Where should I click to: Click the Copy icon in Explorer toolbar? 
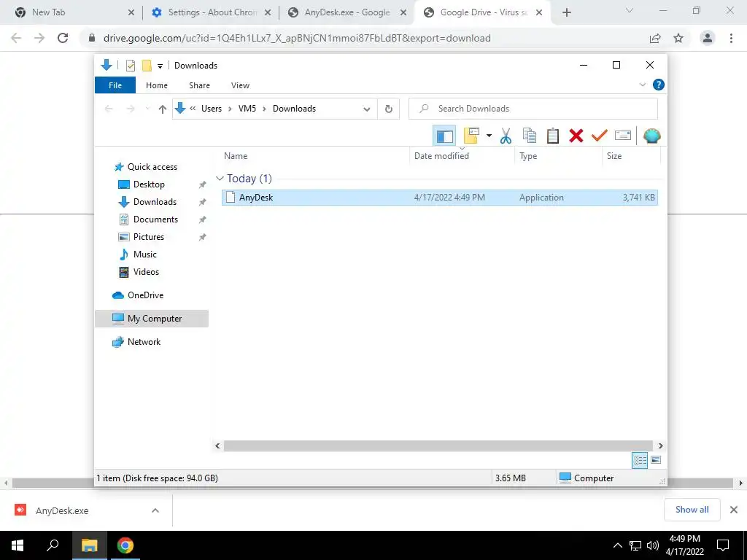(x=530, y=136)
